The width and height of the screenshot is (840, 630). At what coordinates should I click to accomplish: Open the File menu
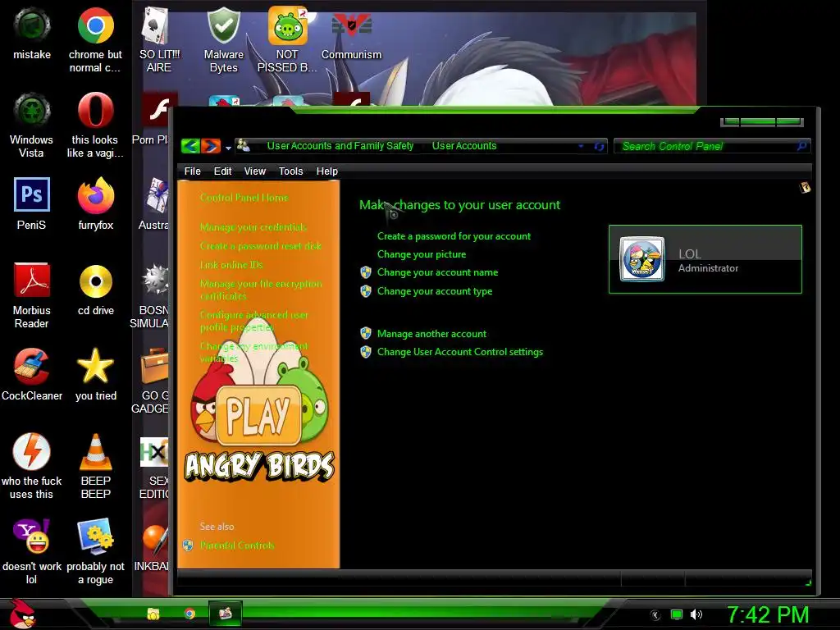pyautogui.click(x=192, y=171)
